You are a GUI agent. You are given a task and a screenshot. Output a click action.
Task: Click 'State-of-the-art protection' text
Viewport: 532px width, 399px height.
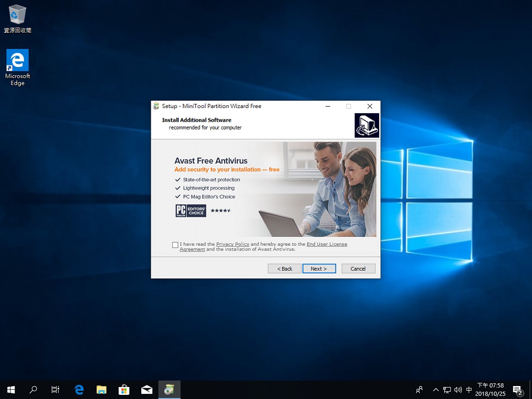point(211,180)
